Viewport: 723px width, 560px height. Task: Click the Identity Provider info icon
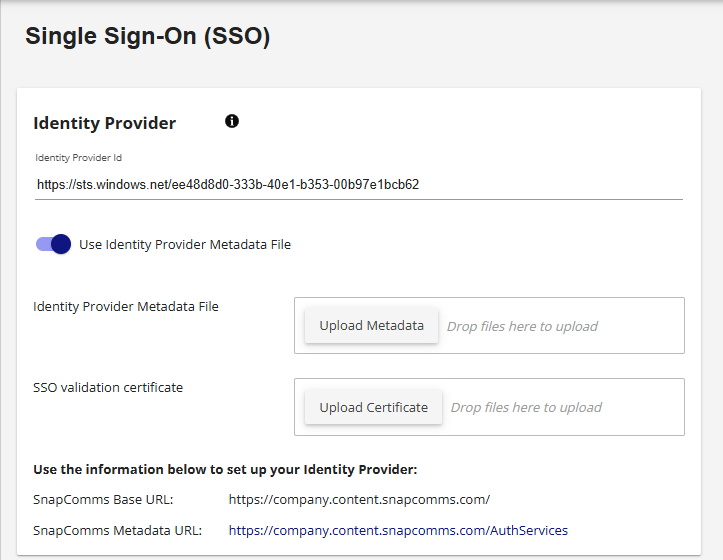coord(232,121)
